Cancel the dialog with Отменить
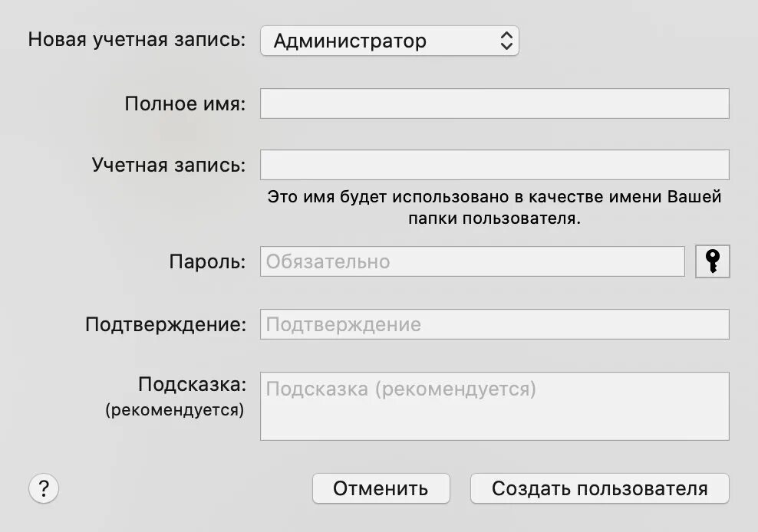Viewport: 758px width, 532px height. click(381, 488)
